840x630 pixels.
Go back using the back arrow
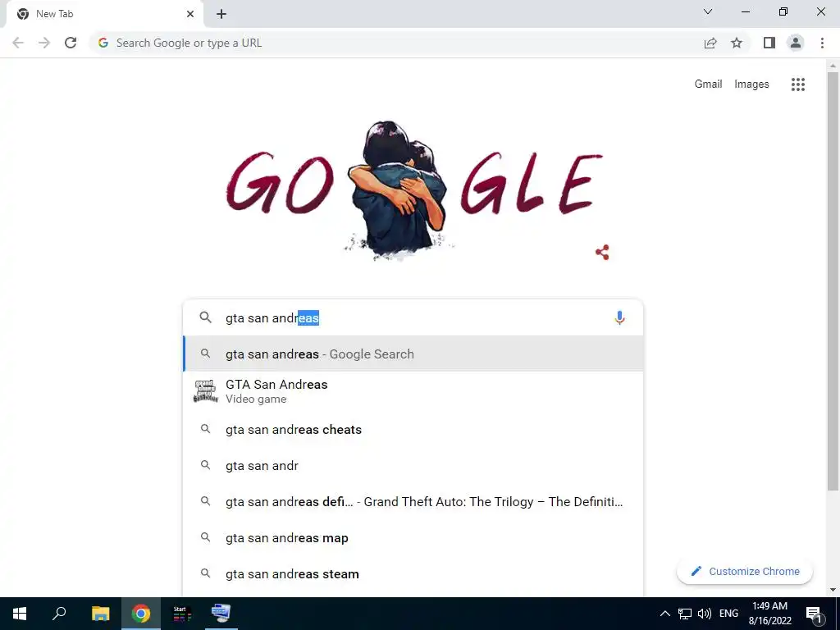18,43
